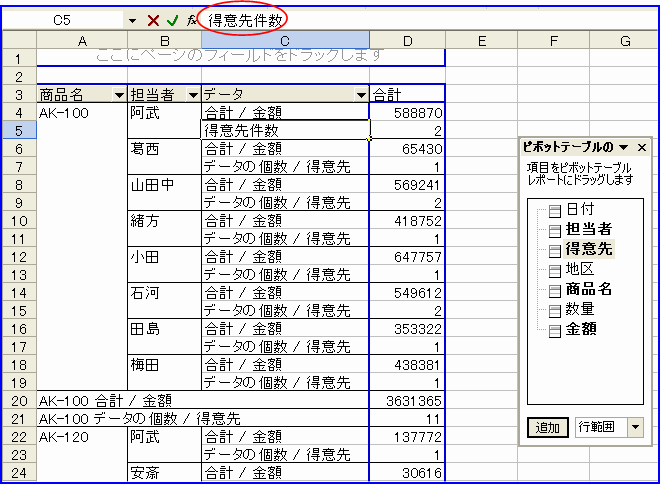Screen dimensions: 660x484
Task: Select column C header
Action: click(285, 41)
